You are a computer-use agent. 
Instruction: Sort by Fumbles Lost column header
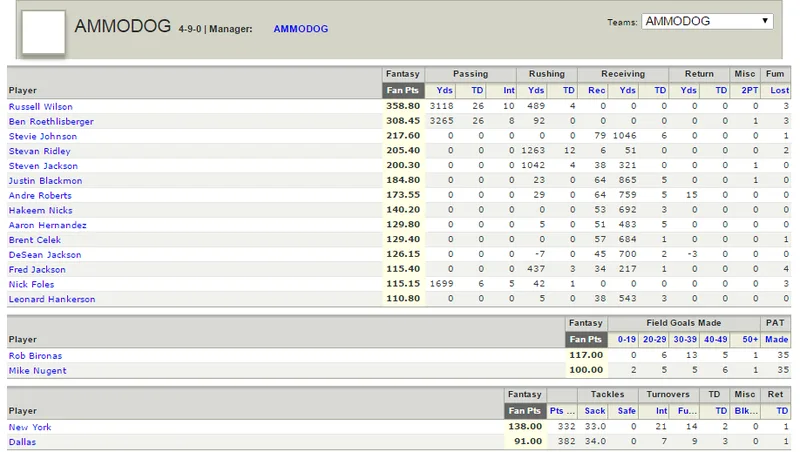coord(780,90)
